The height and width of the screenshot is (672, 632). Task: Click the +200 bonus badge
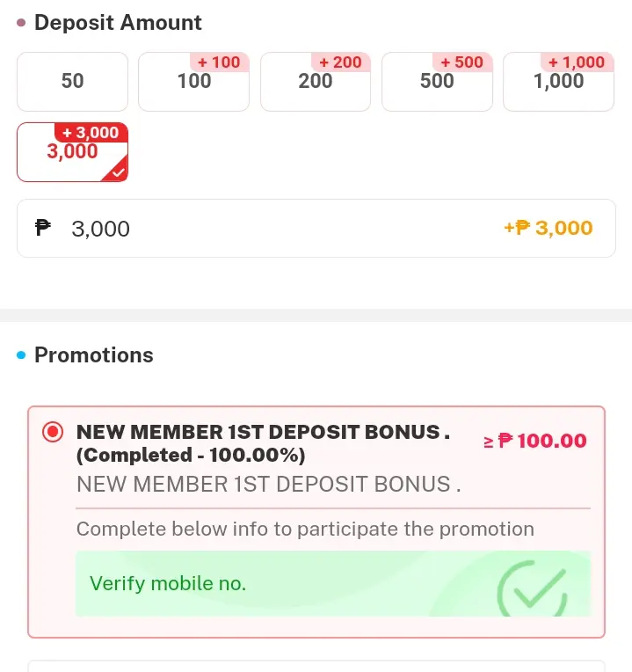[341, 62]
